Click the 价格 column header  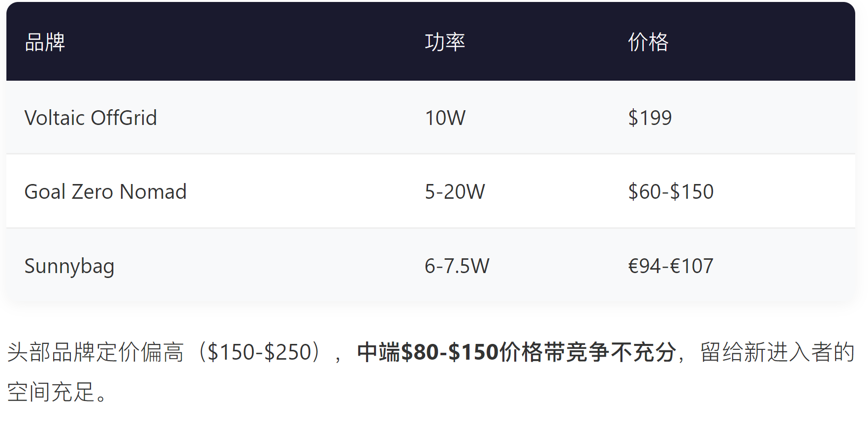[648, 42]
